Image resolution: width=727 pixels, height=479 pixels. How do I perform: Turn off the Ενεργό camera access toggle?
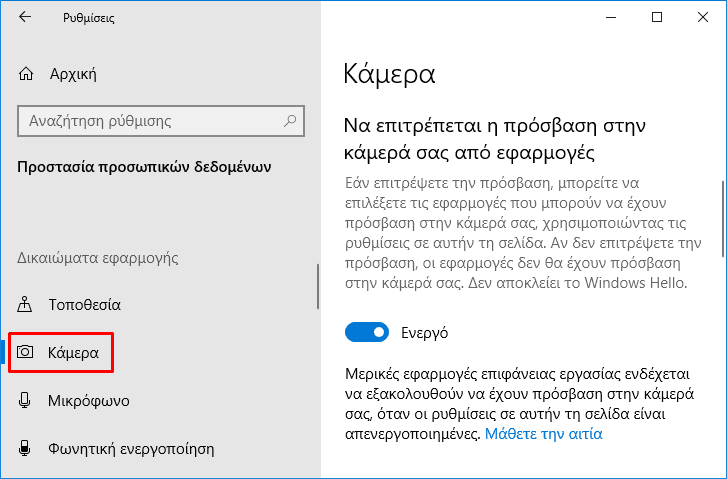click(367, 332)
